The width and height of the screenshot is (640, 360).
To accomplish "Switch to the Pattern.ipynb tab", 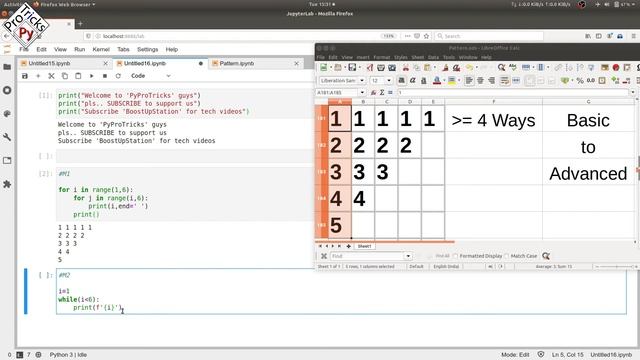I will coord(237,64).
